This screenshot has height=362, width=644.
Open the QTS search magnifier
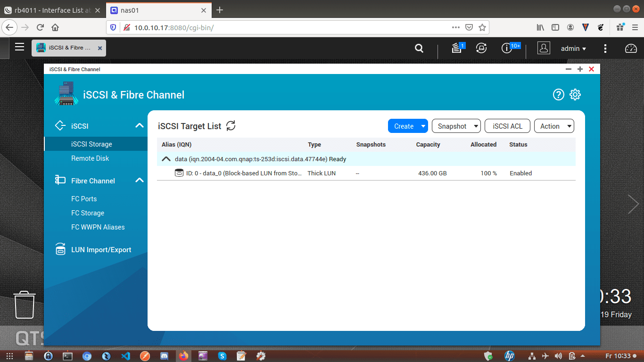coord(419,48)
